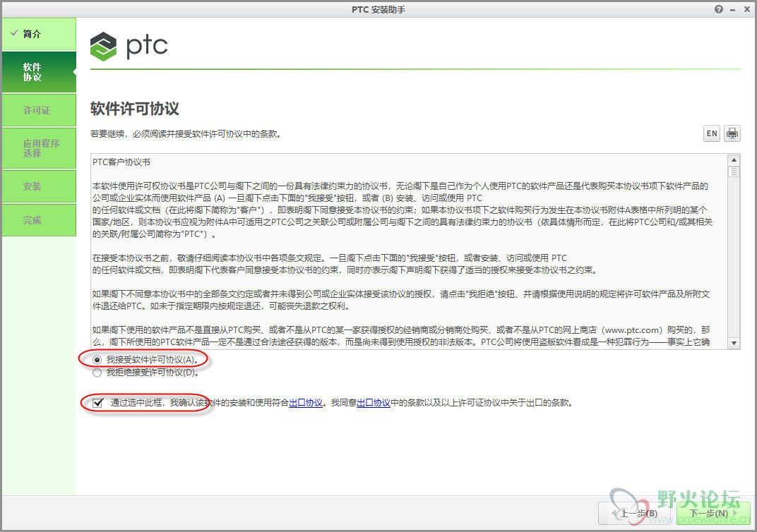Select the 完成 step in sidebar
Viewport: 757px width, 532px height.
pyautogui.click(x=39, y=220)
